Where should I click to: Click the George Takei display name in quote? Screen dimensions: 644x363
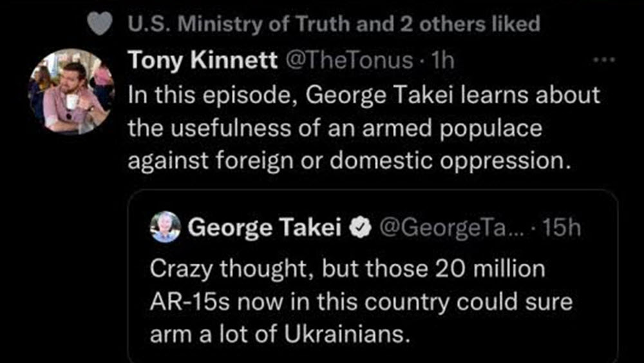click(264, 228)
